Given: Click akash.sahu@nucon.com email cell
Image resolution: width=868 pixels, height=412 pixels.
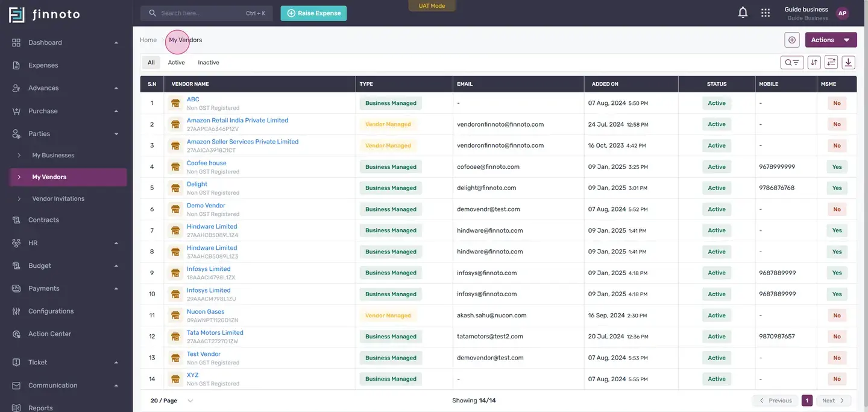Looking at the screenshot, I should (x=492, y=315).
